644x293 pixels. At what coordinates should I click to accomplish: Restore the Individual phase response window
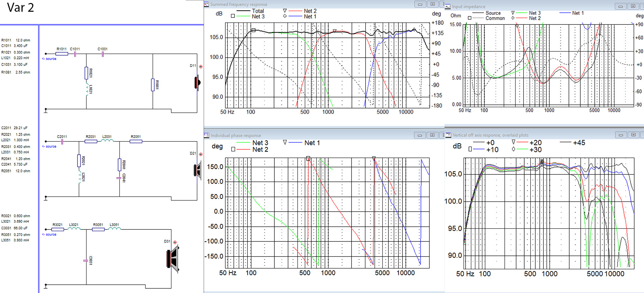click(x=432, y=135)
